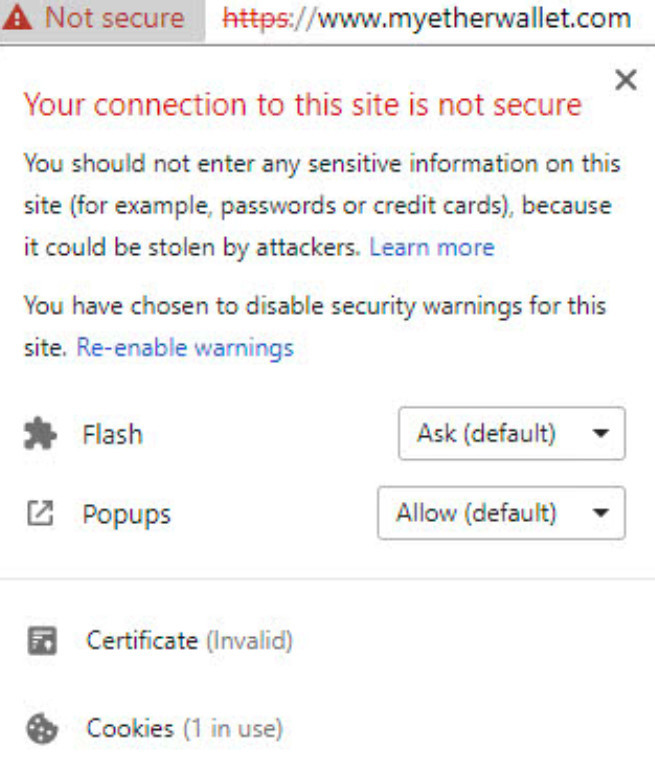
Task: Click the "Flash" permission label
Action: click(x=112, y=435)
